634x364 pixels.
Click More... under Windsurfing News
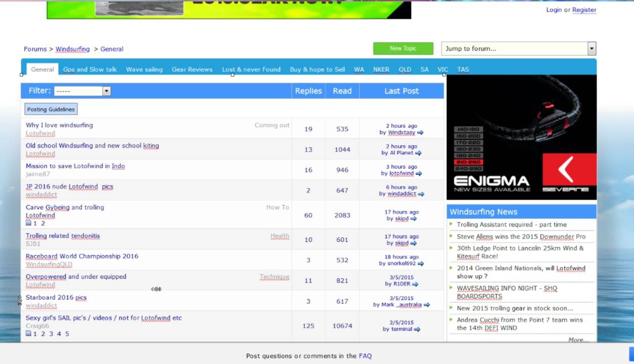[578, 340]
